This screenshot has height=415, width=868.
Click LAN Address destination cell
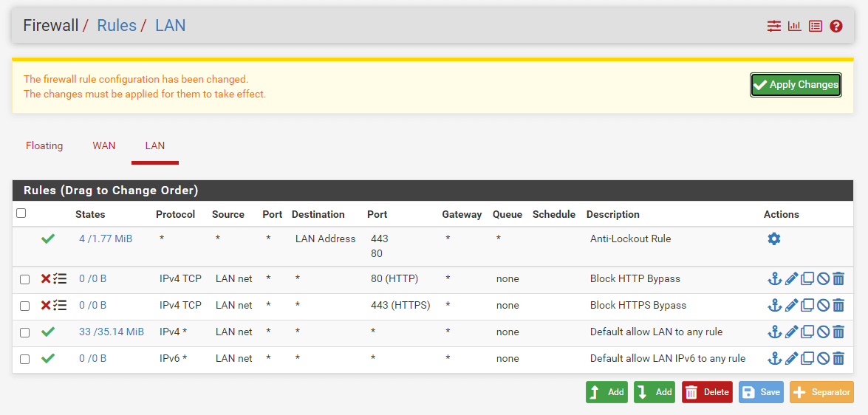tap(326, 239)
